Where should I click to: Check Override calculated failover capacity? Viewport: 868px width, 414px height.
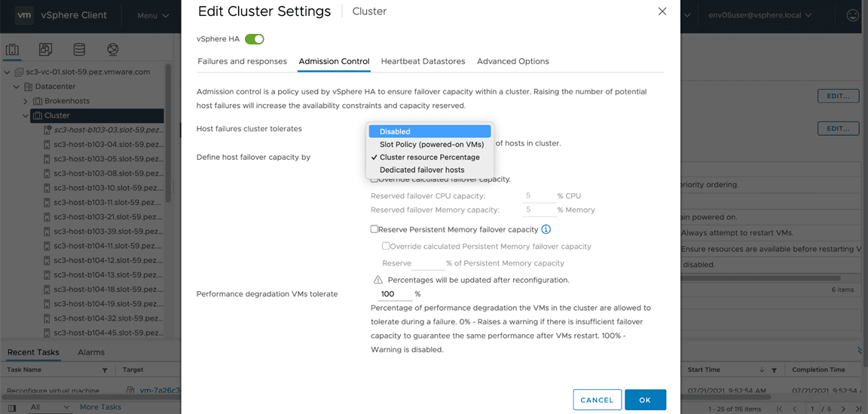[x=374, y=179]
